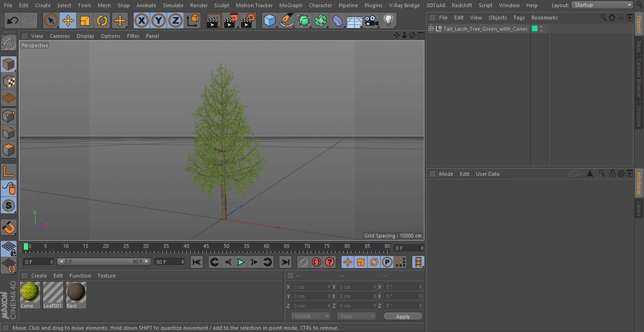644x332 pixels.
Task: Activate the Scale tool in top toolbar
Action: pos(85,21)
